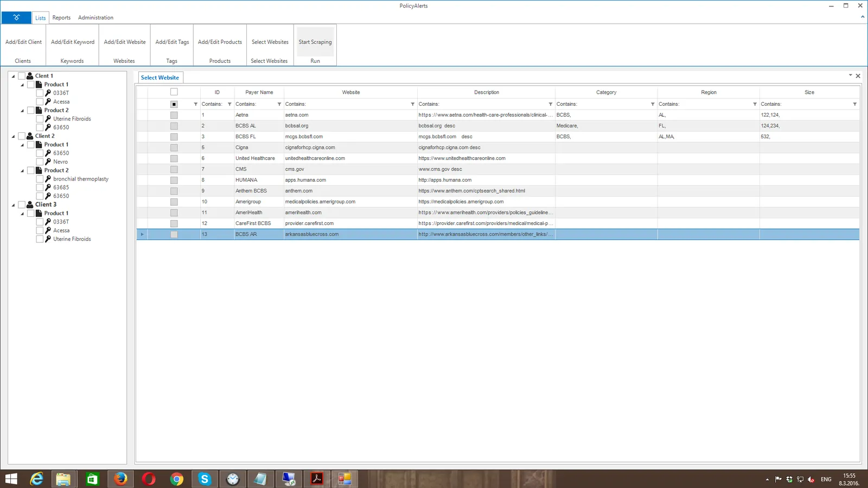Screen dimensions: 868x488
Task: Open the Windows Start menu
Action: tap(11, 479)
